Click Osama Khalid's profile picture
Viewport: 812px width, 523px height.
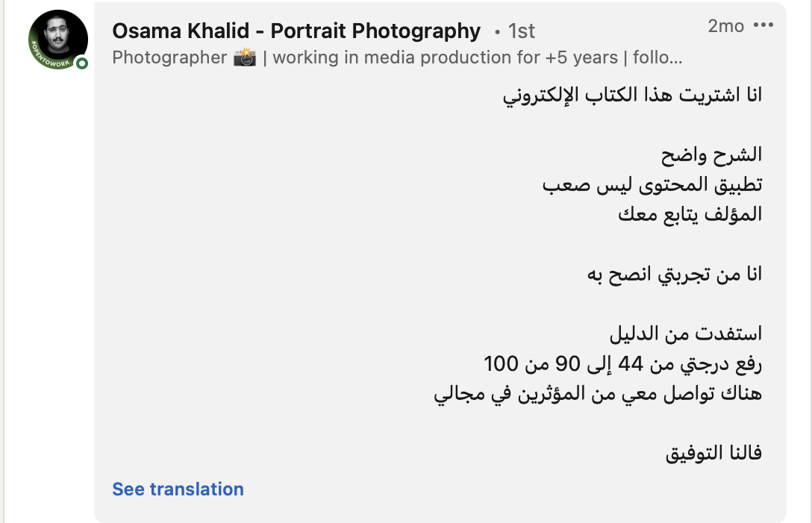58,39
